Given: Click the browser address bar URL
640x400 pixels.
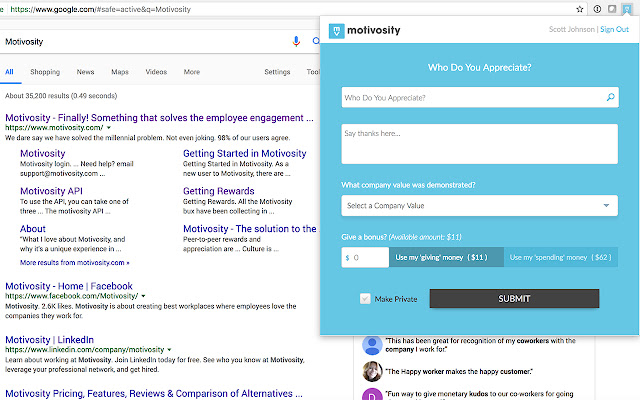Looking at the screenshot, I should click(x=100, y=9).
